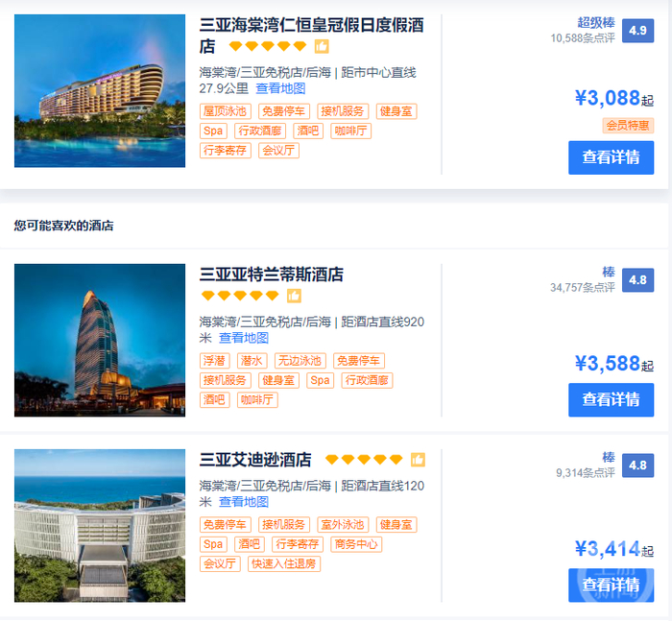Viewport: 672px width, 621px height.
Task: Click 4.8 rating badge for 三亚艾迪逊酒店
Action: pos(637,465)
